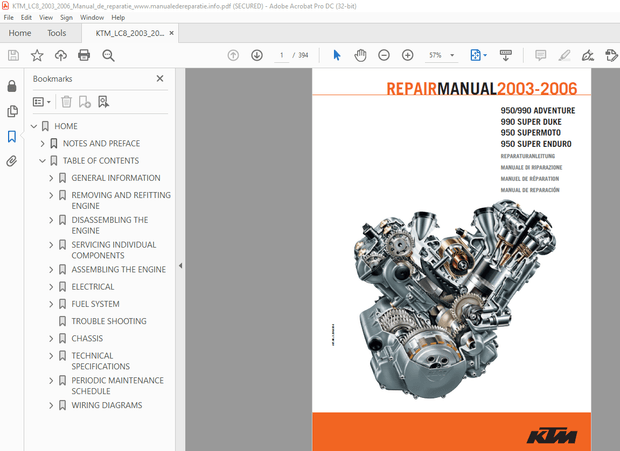
Task: Select the highlighter pen tool
Action: pos(564,55)
